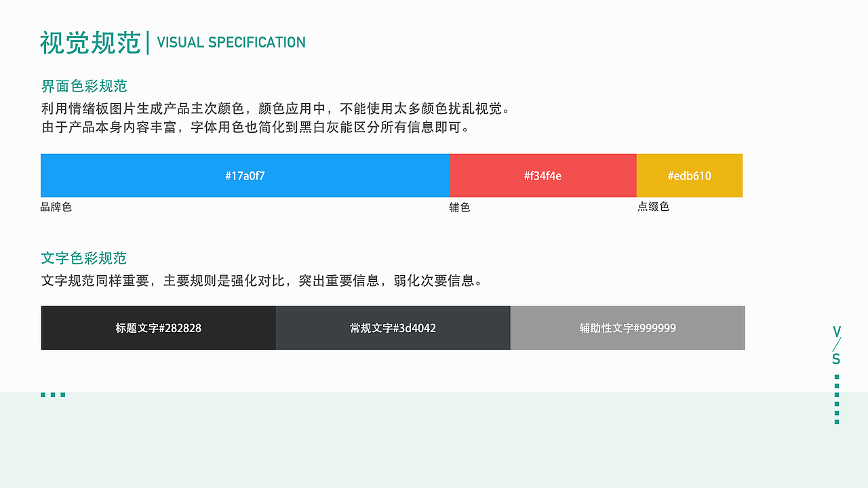Click the 点缀色 label
Image resolution: width=868 pixels, height=488 pixels.
coord(653,206)
